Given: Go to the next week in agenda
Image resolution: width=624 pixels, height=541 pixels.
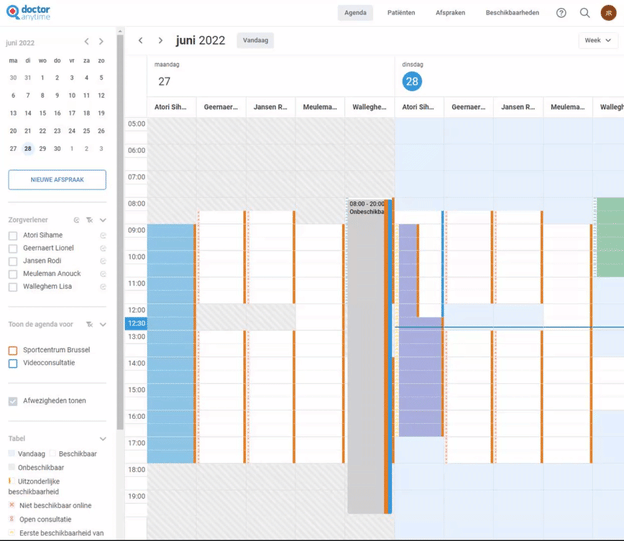Looking at the screenshot, I should pyautogui.click(x=160, y=40).
